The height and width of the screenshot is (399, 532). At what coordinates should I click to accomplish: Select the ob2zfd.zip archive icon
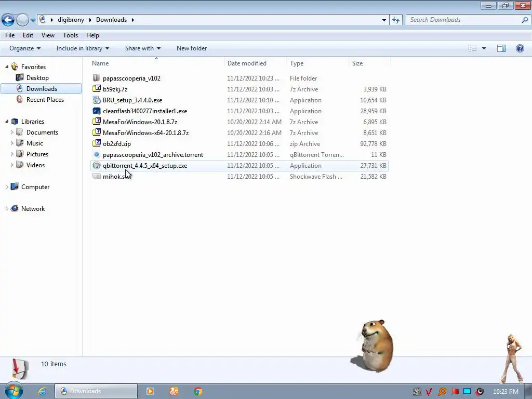(x=97, y=143)
